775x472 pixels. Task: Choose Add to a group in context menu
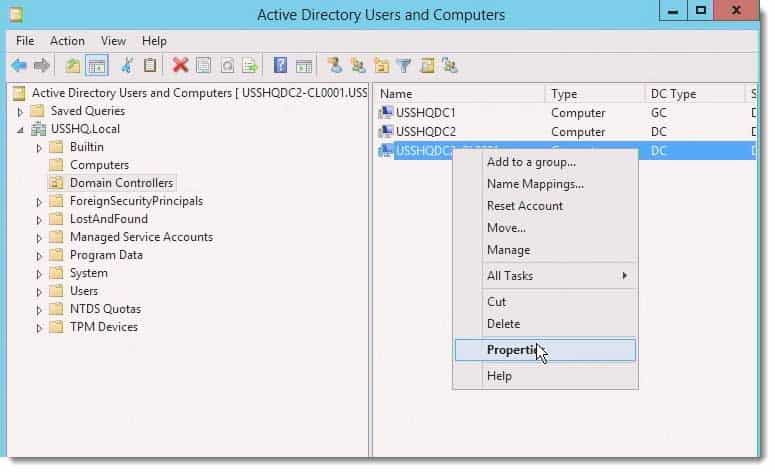pos(545,162)
